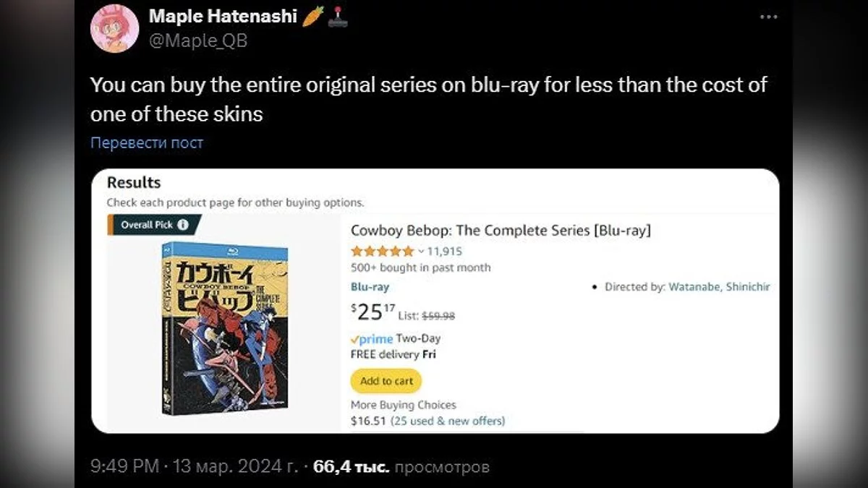Select the Blu-ray format link
Screen dimensions: 868x488
click(x=370, y=287)
